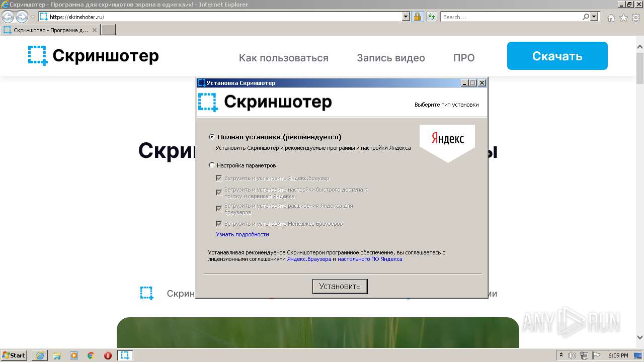The height and width of the screenshot is (362, 644).
Task: Open the Favorites star icon
Action: click(x=623, y=17)
